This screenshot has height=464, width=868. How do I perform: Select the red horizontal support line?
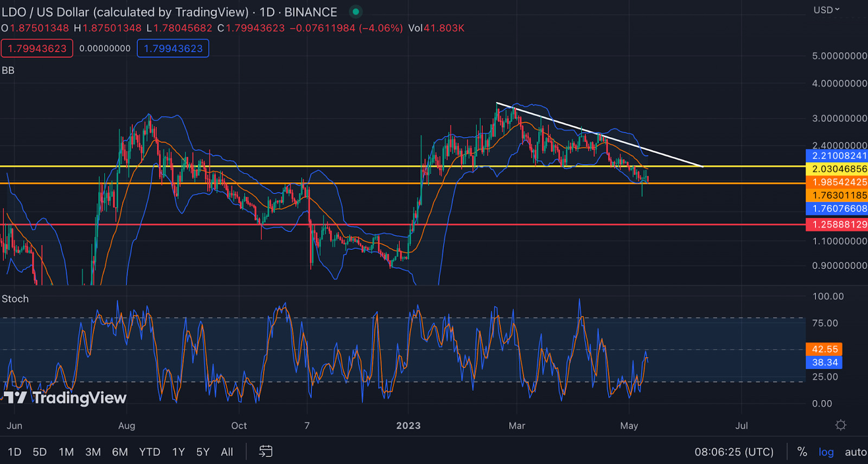tap(401, 224)
